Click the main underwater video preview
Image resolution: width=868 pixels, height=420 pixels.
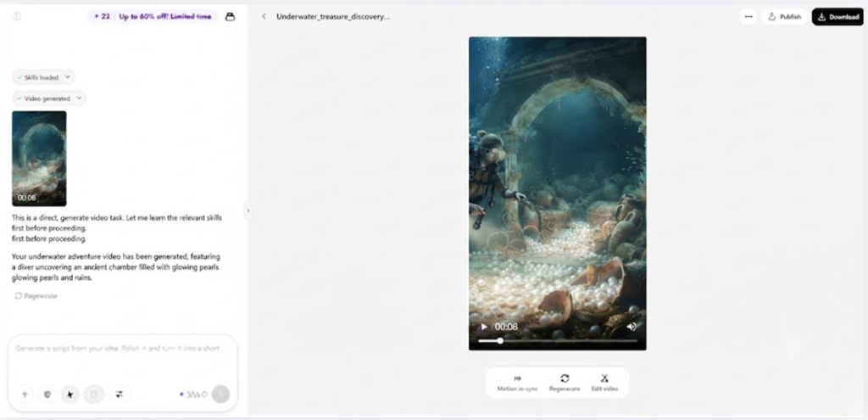click(558, 193)
